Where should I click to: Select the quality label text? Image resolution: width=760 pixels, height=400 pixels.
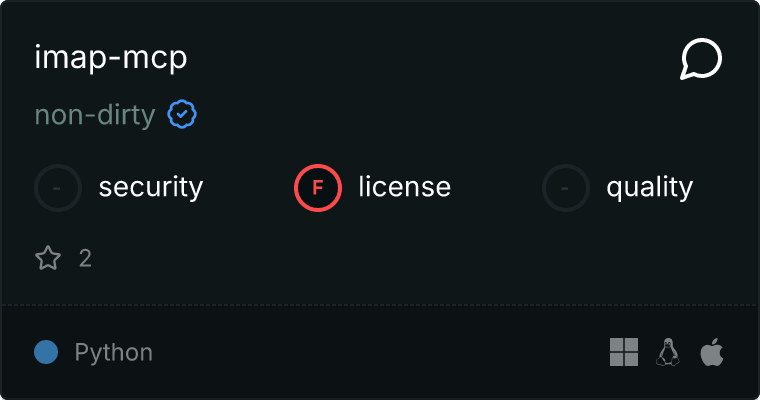(650, 187)
